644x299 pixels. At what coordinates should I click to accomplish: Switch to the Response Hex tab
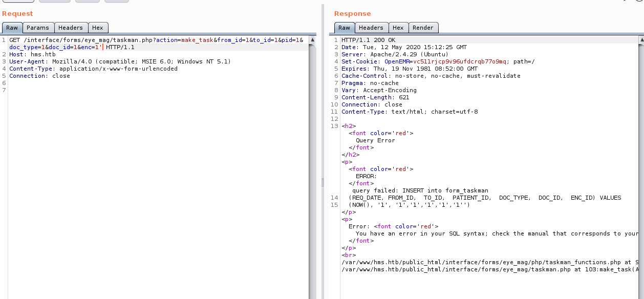398,28
